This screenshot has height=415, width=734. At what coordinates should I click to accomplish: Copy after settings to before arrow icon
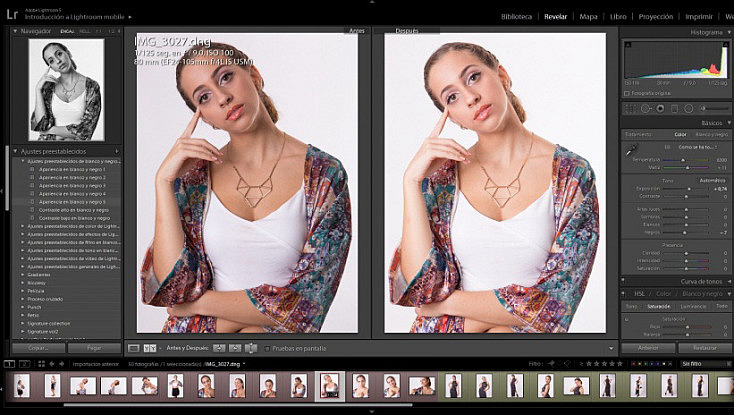tap(235, 348)
